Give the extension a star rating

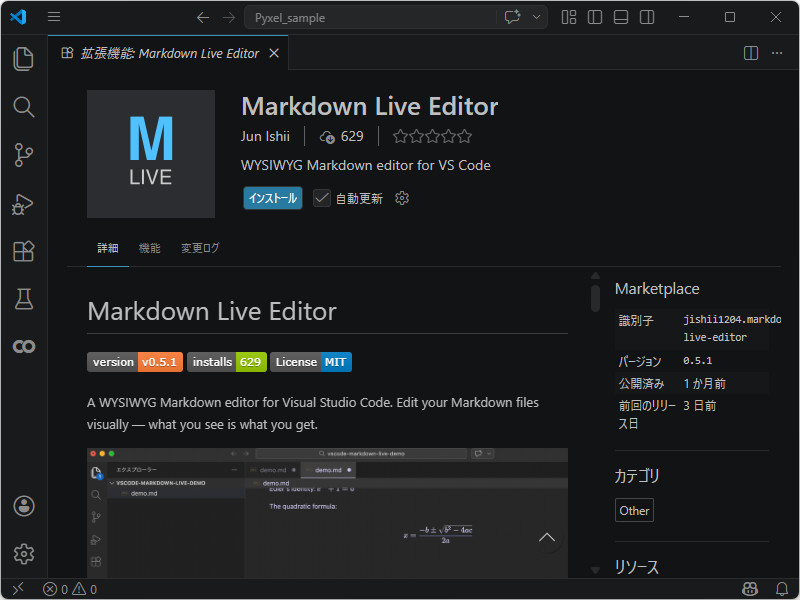[430, 135]
